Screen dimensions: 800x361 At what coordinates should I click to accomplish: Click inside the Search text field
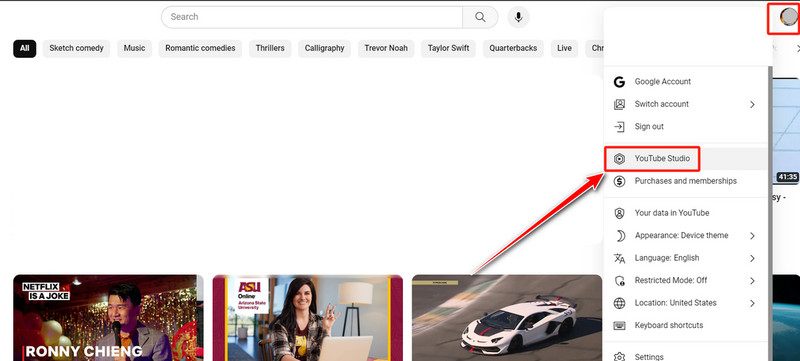click(x=312, y=17)
